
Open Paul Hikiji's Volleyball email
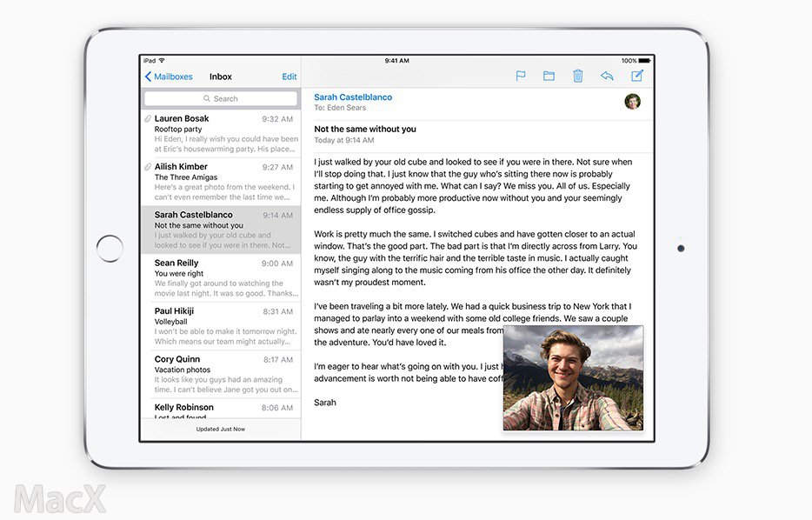coord(221,326)
